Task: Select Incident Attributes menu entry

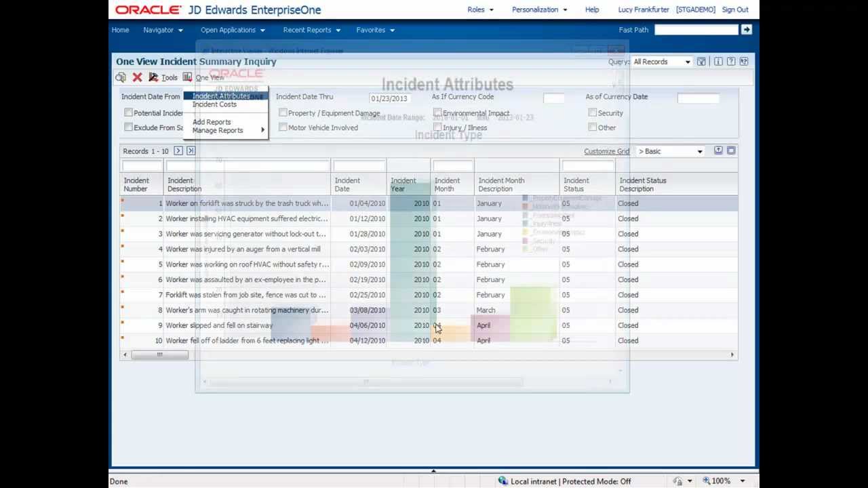Action: (x=222, y=96)
